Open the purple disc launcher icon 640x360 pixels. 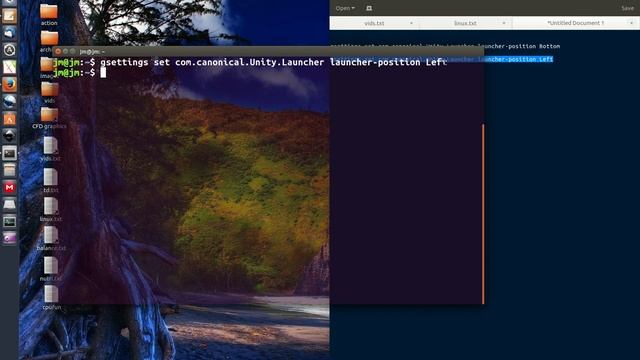tap(9, 238)
